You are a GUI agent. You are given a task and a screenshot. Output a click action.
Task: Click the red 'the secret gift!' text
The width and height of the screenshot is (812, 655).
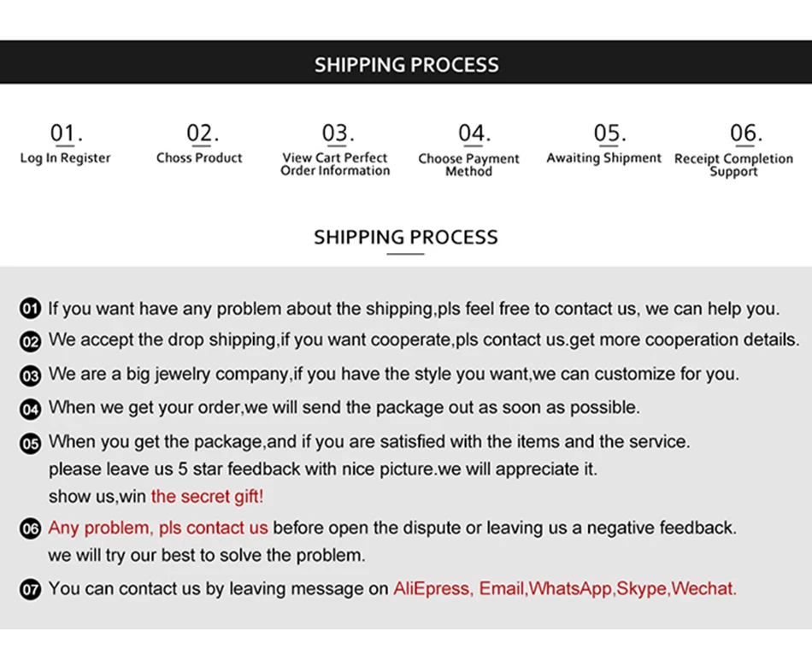[x=207, y=497]
